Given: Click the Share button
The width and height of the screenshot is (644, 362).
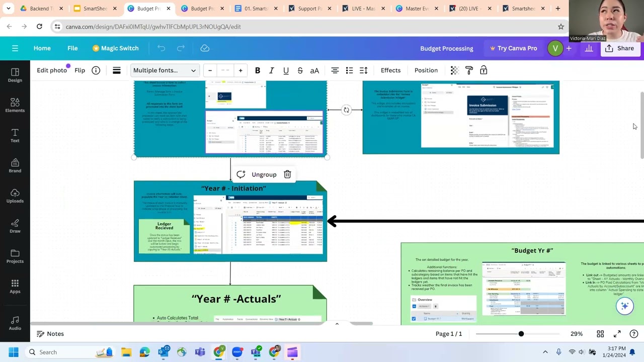Looking at the screenshot, I should 619,48.
